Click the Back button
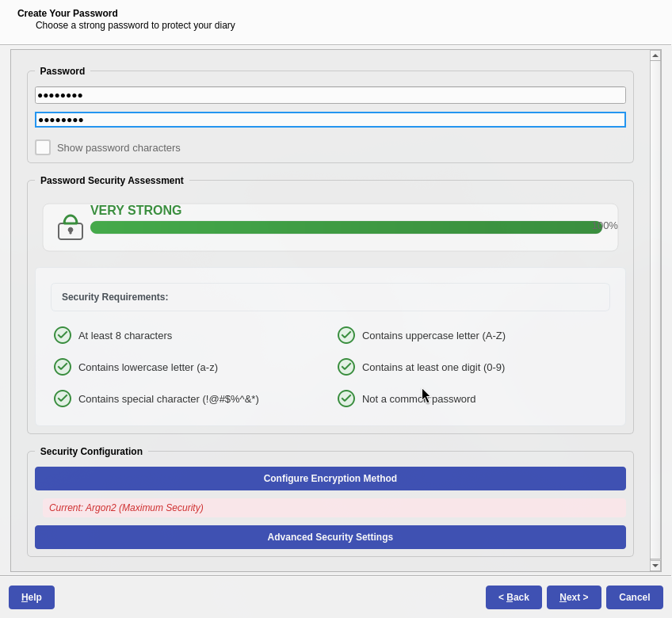 coord(514,597)
